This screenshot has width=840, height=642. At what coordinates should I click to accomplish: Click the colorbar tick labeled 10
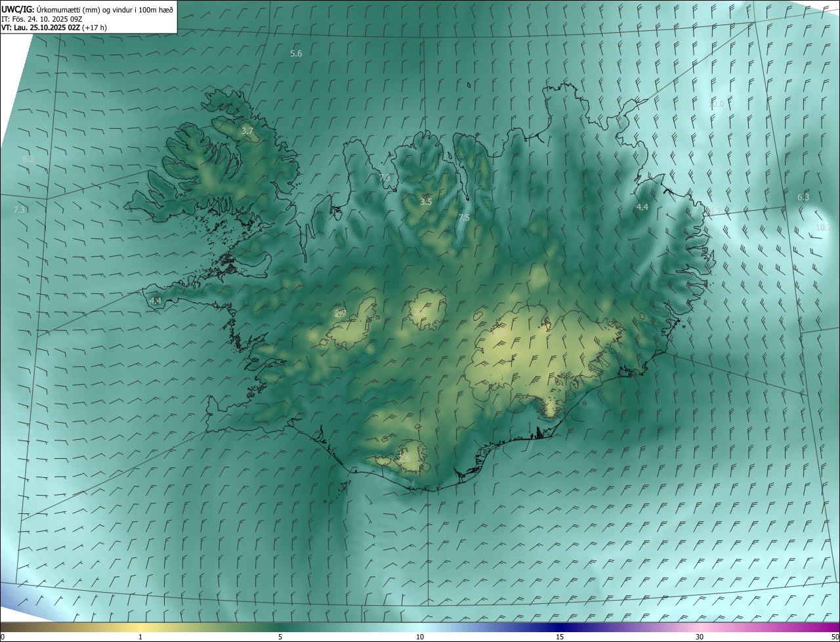(x=420, y=637)
